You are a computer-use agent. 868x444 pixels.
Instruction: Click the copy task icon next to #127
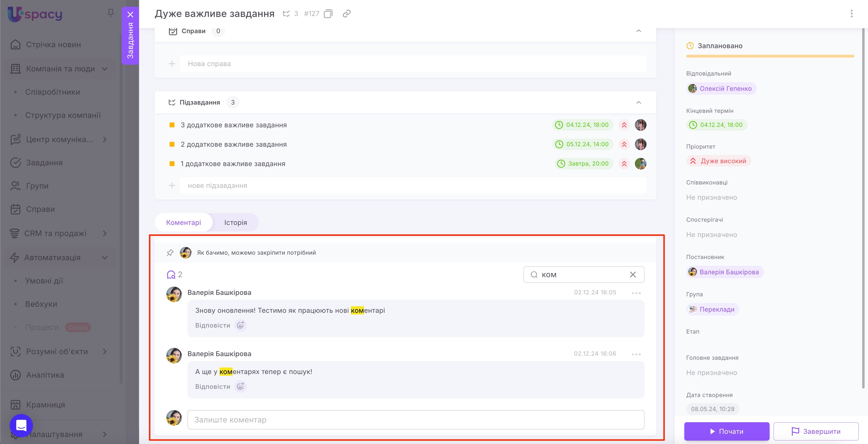pyautogui.click(x=328, y=14)
